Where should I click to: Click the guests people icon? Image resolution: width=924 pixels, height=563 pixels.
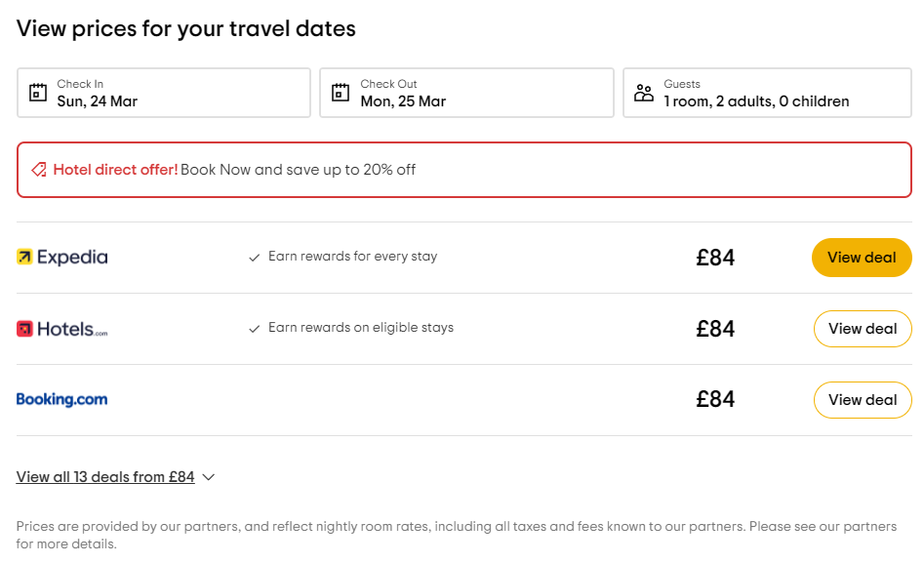pyautogui.click(x=644, y=92)
